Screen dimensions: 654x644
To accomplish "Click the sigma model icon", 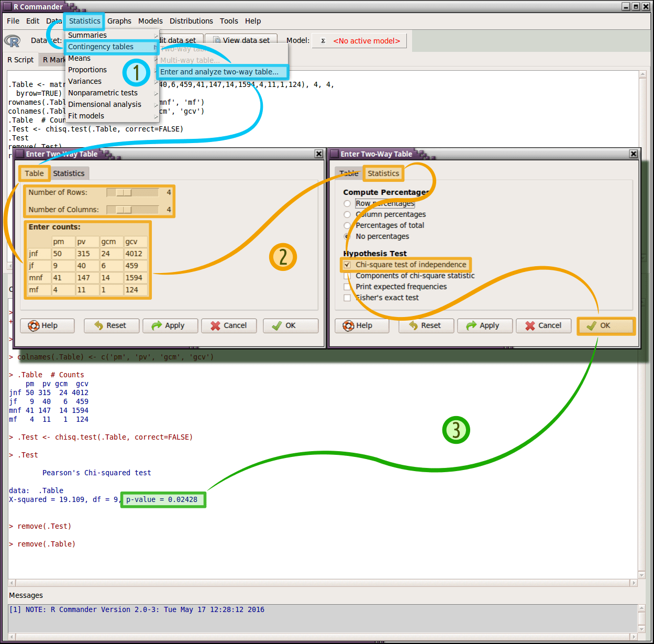I will [323, 41].
